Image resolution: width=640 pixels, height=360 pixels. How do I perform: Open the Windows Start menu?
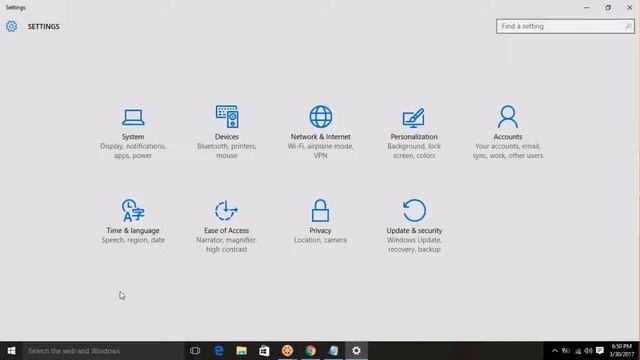(11, 351)
